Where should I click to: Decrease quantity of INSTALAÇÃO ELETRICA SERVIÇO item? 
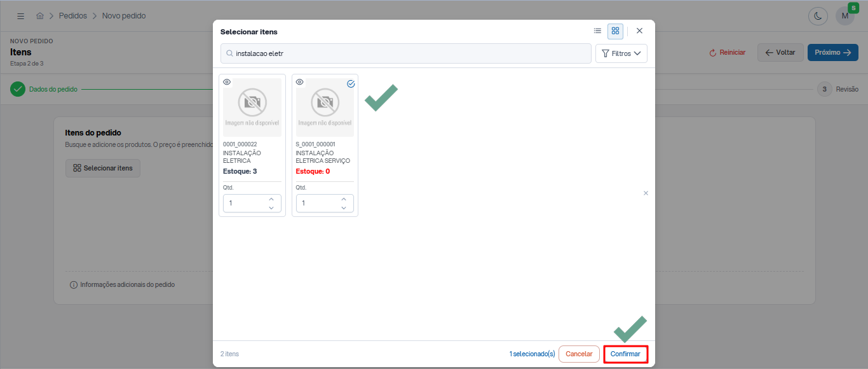pos(344,207)
